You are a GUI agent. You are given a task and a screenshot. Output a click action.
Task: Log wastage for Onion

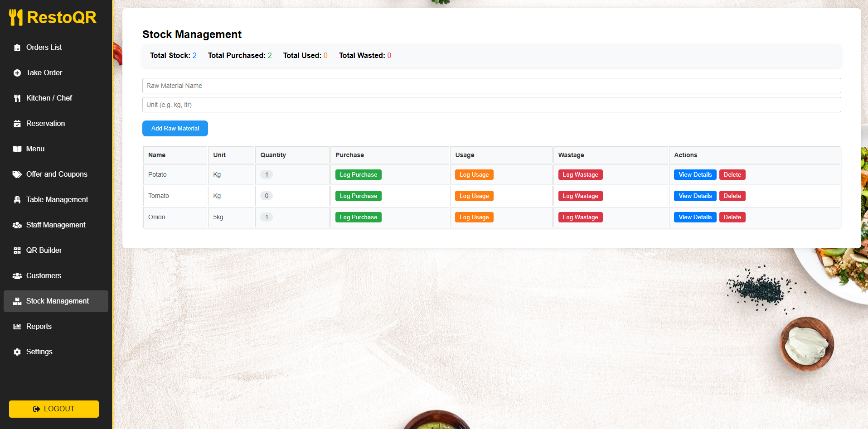coord(580,217)
